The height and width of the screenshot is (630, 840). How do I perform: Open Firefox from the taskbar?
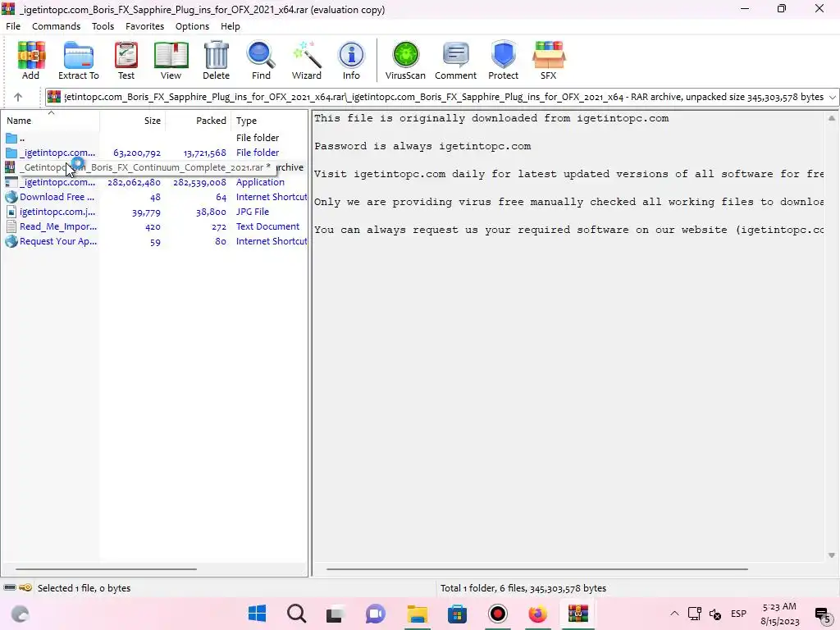(x=537, y=614)
